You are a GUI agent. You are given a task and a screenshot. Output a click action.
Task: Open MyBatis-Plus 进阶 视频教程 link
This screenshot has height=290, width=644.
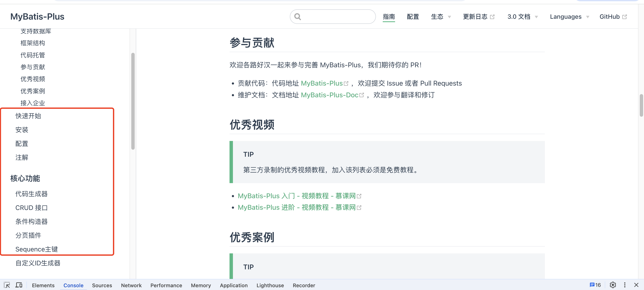(x=296, y=208)
